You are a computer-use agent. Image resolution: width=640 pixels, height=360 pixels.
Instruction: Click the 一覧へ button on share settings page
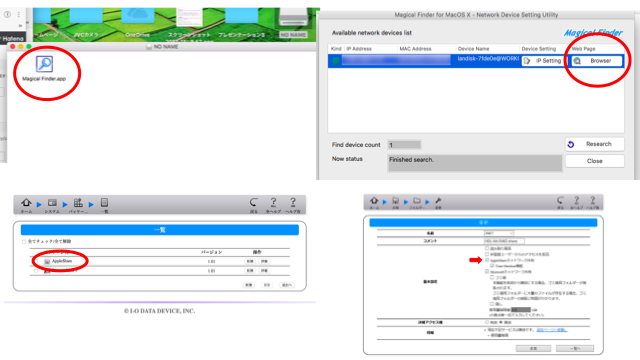tap(575, 349)
